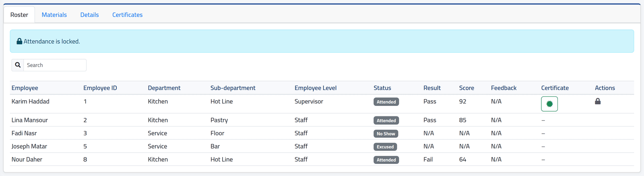
Task: Click the Employee Level column header
Action: click(316, 88)
